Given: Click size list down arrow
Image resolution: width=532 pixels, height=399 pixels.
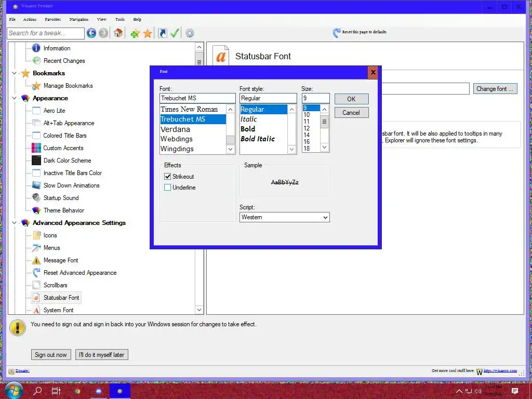Looking at the screenshot, I should [x=324, y=147].
